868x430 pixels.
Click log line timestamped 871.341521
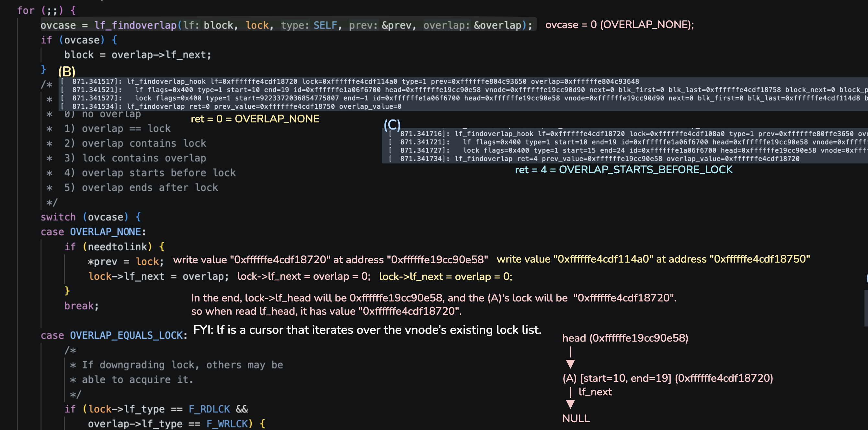pos(464,90)
